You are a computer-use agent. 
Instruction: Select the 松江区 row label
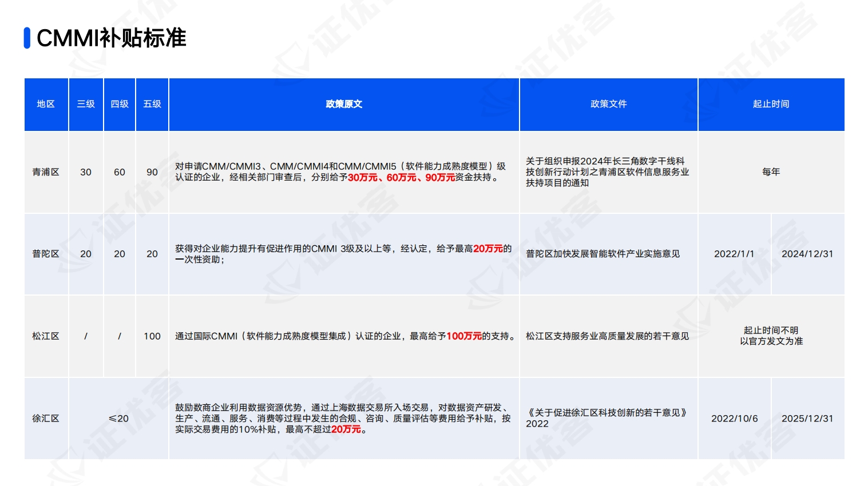(46, 336)
